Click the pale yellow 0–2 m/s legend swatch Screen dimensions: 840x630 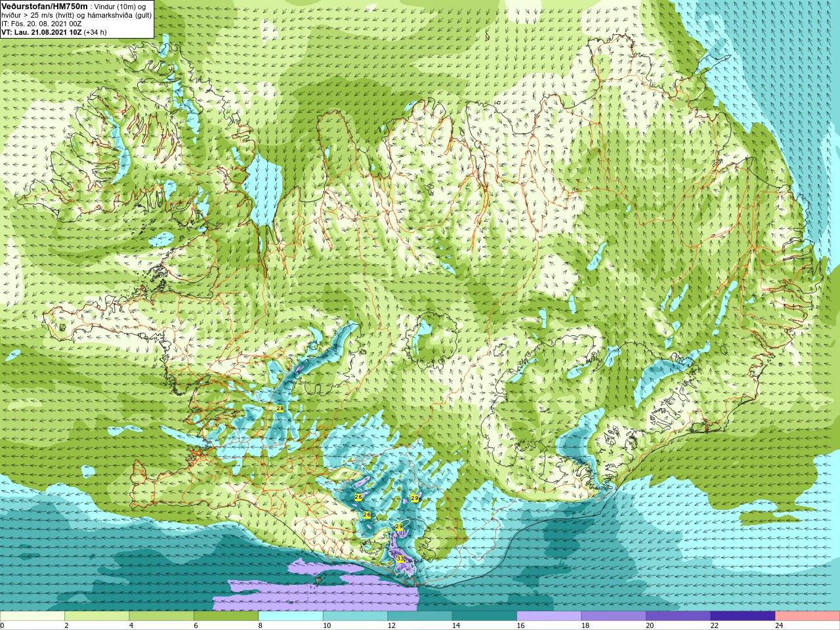pos(33,616)
